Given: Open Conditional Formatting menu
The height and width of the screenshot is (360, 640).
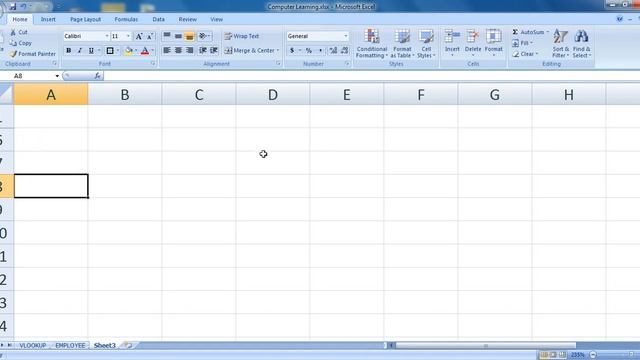Looking at the screenshot, I should [x=371, y=44].
